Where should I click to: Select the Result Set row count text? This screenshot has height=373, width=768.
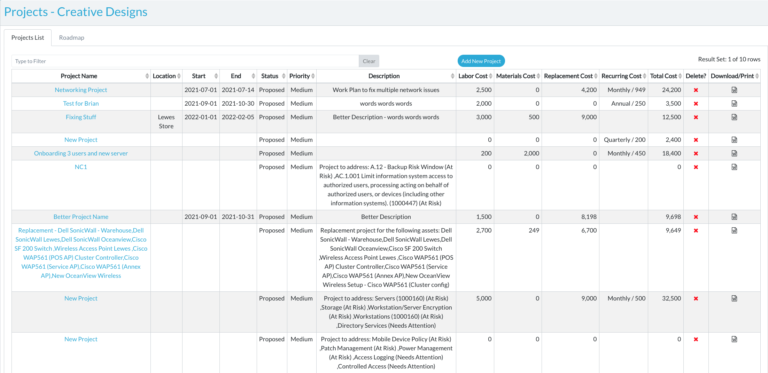(729, 59)
